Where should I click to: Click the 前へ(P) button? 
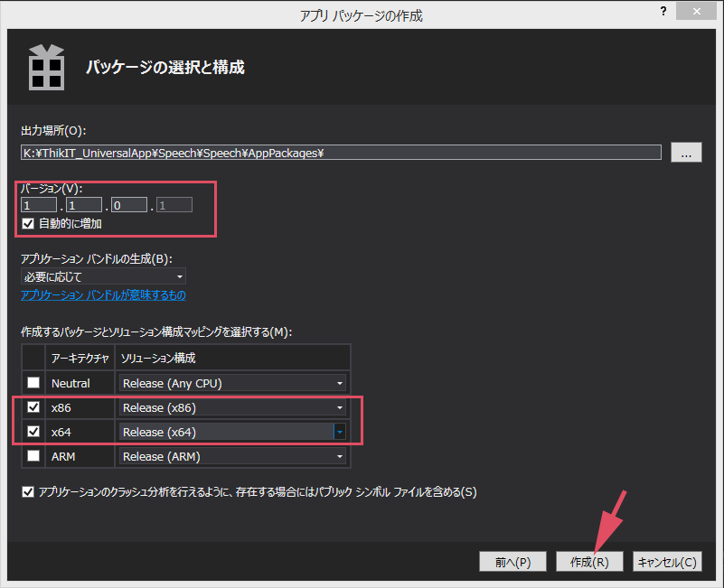click(x=512, y=562)
